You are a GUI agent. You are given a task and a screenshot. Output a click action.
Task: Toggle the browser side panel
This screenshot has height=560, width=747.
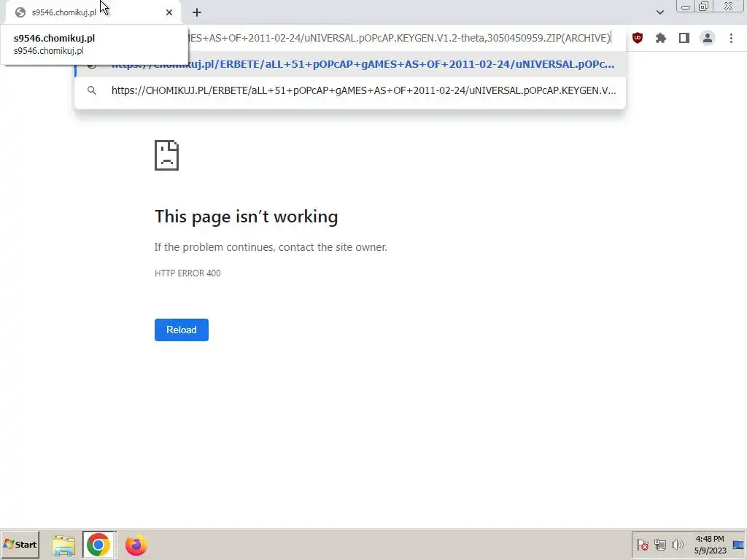(x=684, y=38)
